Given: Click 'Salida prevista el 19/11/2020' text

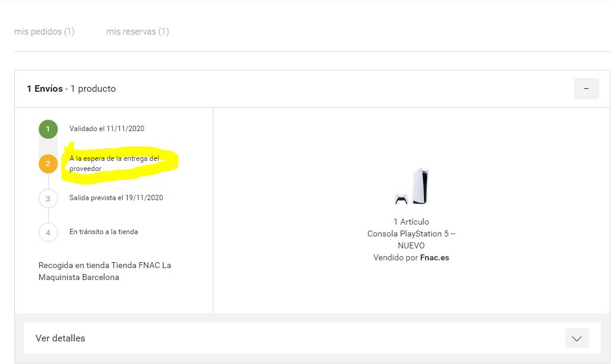Looking at the screenshot, I should click(116, 198).
